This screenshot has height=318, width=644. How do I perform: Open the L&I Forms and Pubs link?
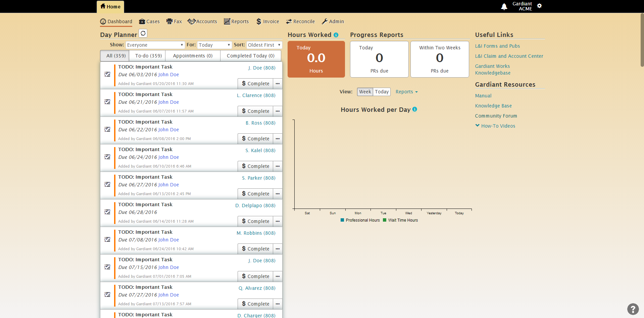tap(497, 46)
